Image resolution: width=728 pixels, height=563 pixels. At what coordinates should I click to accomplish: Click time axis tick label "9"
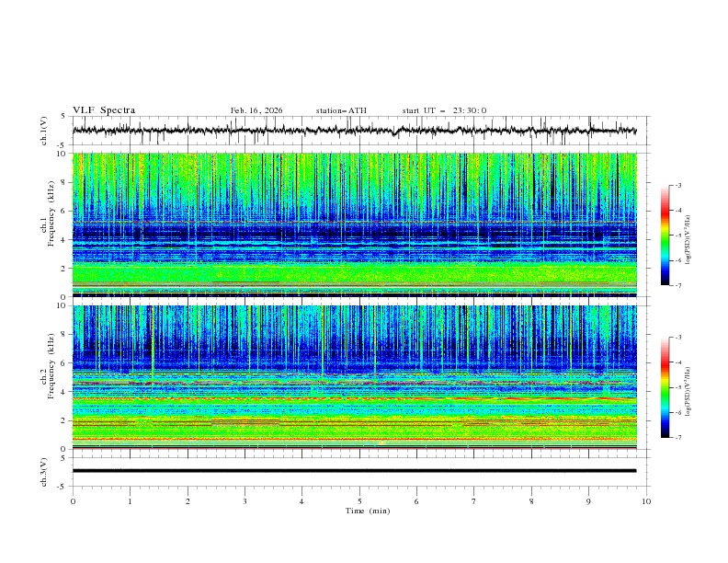[588, 501]
